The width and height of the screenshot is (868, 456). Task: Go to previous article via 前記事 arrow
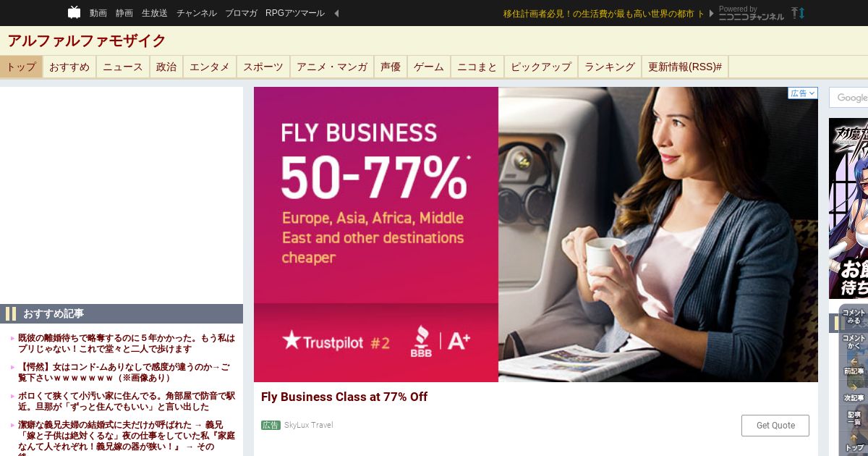coord(854,367)
